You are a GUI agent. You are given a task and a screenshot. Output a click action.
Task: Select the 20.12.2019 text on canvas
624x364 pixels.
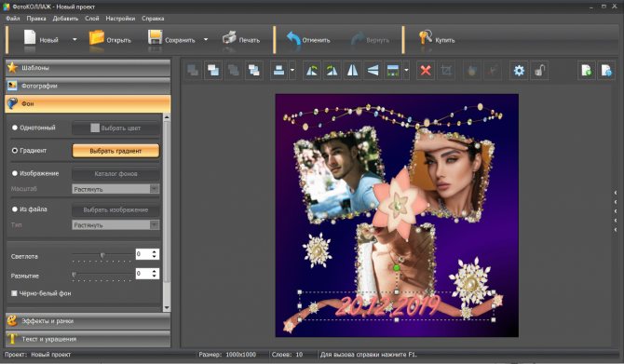pos(387,306)
